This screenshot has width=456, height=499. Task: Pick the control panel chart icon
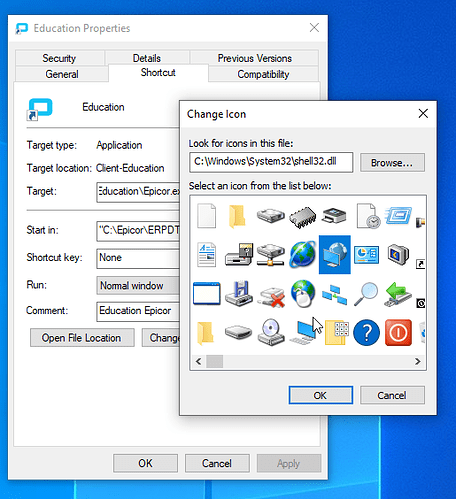point(366,255)
